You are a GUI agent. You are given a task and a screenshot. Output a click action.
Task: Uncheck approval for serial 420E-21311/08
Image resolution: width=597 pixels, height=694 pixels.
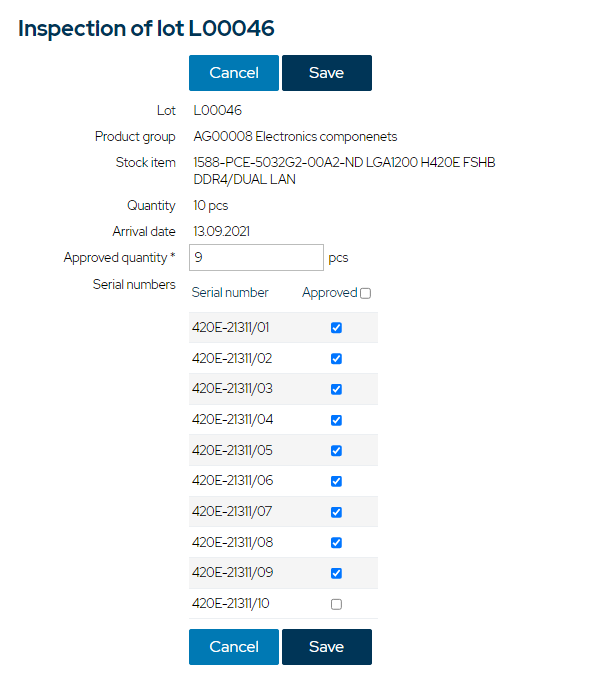336,543
